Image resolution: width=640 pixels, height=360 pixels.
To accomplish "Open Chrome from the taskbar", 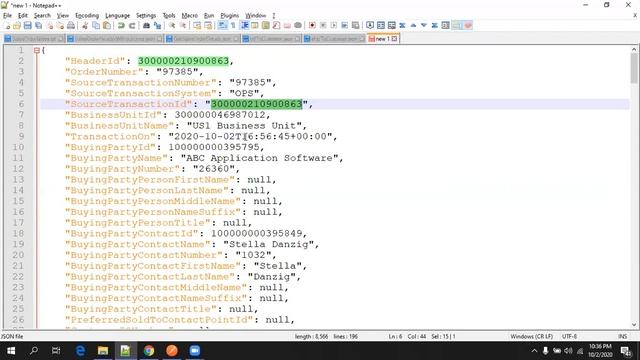I will tap(149, 351).
